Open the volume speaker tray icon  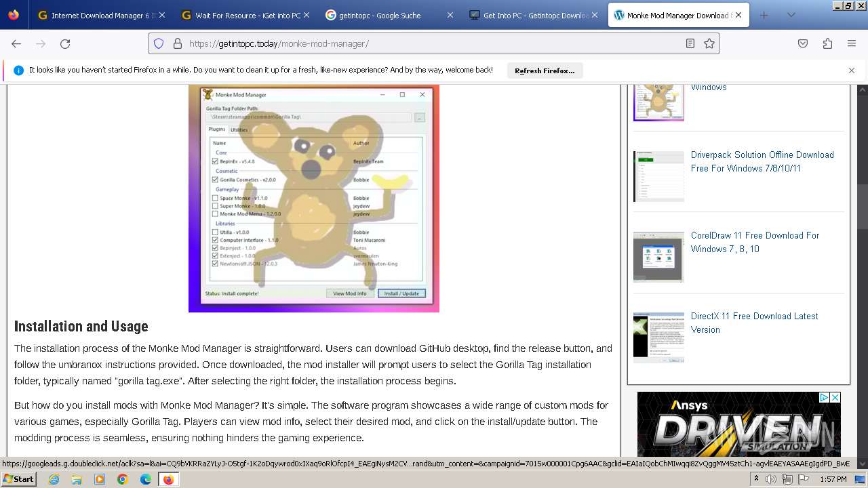pyautogui.click(x=771, y=479)
